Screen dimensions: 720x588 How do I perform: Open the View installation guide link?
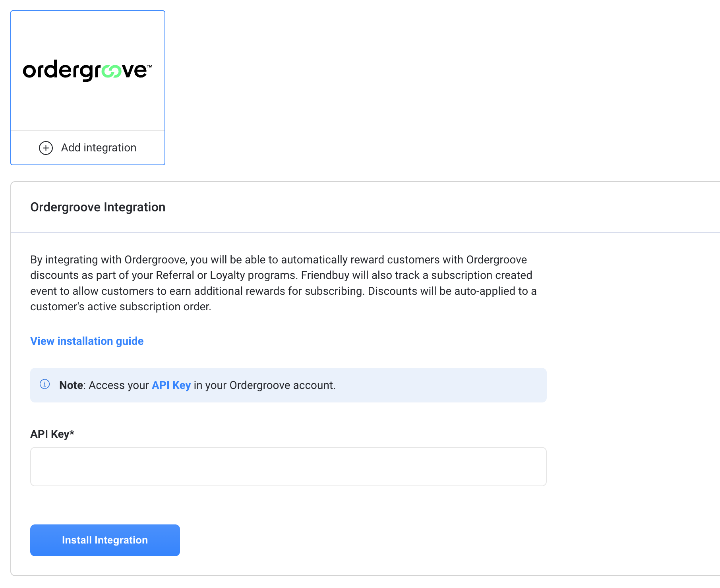(x=87, y=341)
